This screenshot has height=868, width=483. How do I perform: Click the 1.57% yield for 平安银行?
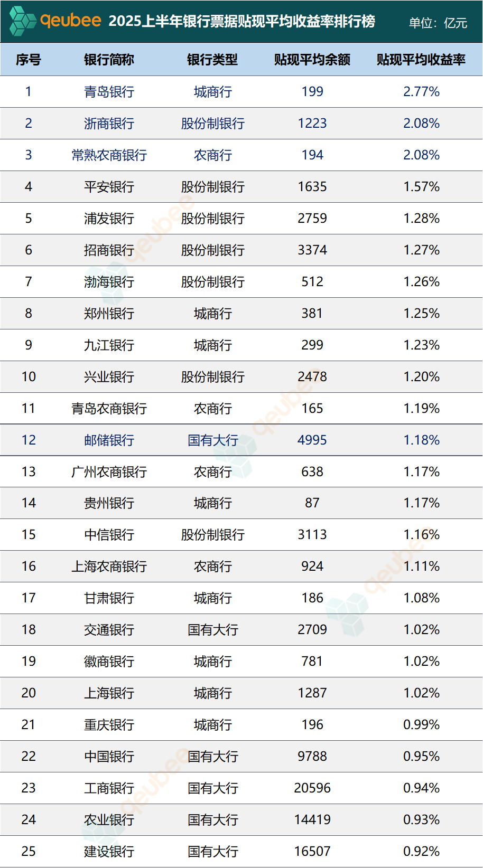coord(421,187)
